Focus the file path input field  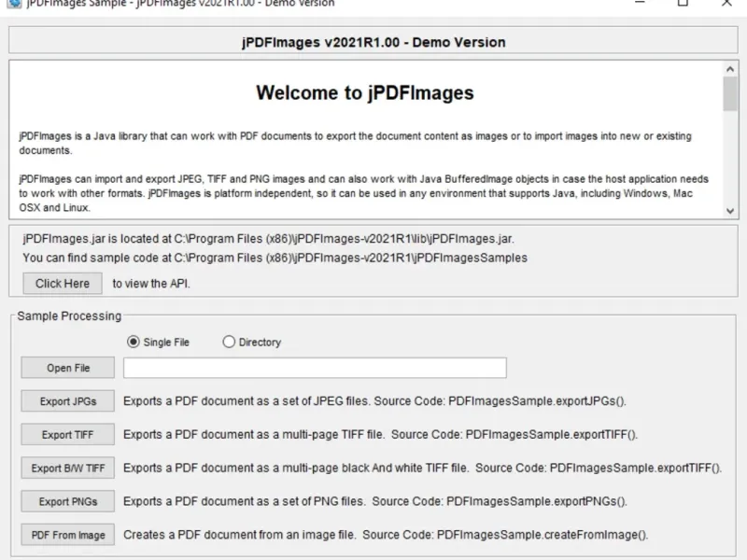(315, 368)
